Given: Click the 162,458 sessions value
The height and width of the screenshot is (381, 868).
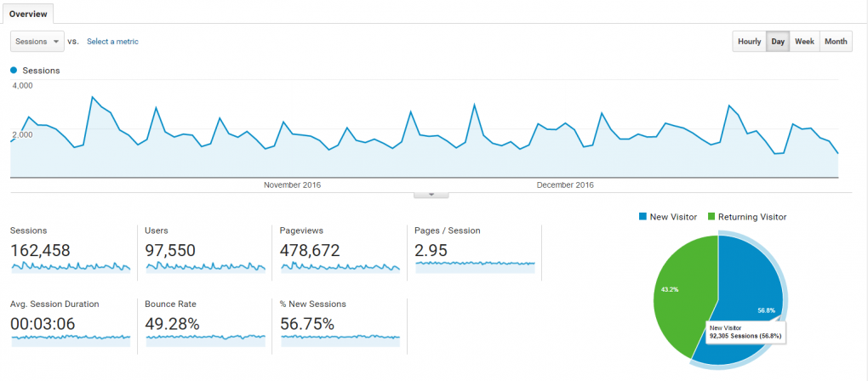Looking at the screenshot, I should pos(40,251).
